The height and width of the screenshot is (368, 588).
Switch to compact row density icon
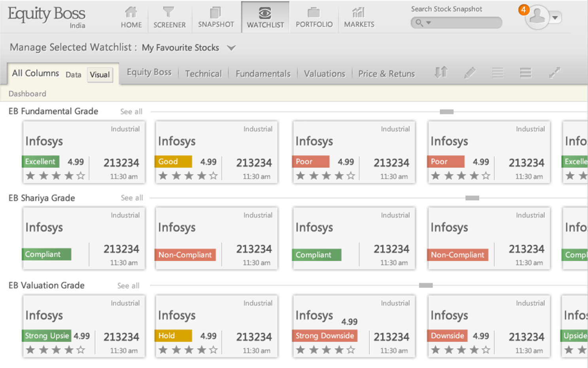[x=497, y=73]
